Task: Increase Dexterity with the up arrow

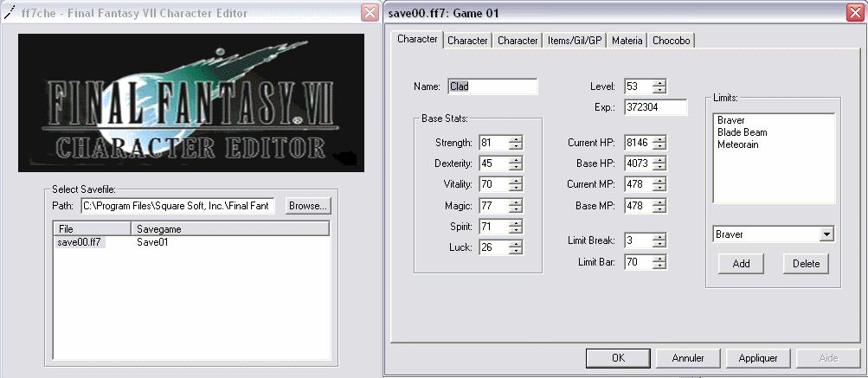Action: click(x=516, y=160)
